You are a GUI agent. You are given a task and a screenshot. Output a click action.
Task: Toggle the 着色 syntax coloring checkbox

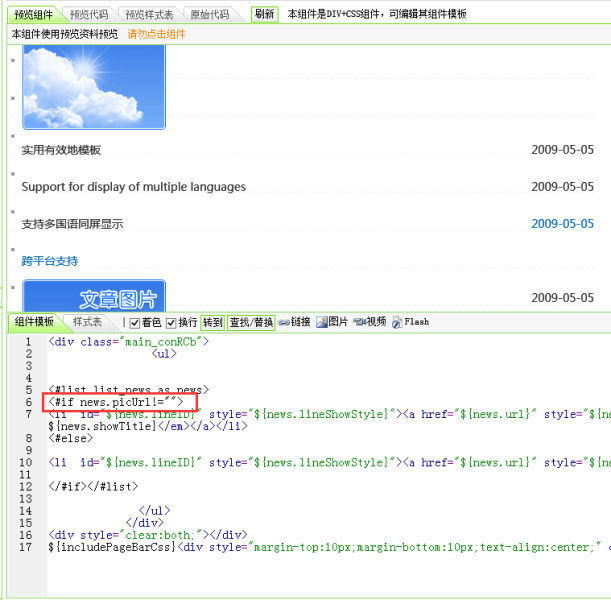(135, 322)
